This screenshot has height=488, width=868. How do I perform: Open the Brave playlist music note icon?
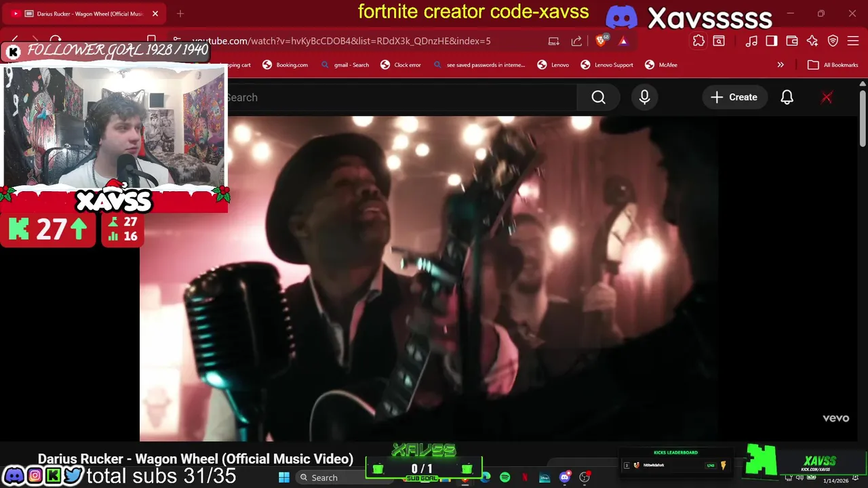click(751, 41)
